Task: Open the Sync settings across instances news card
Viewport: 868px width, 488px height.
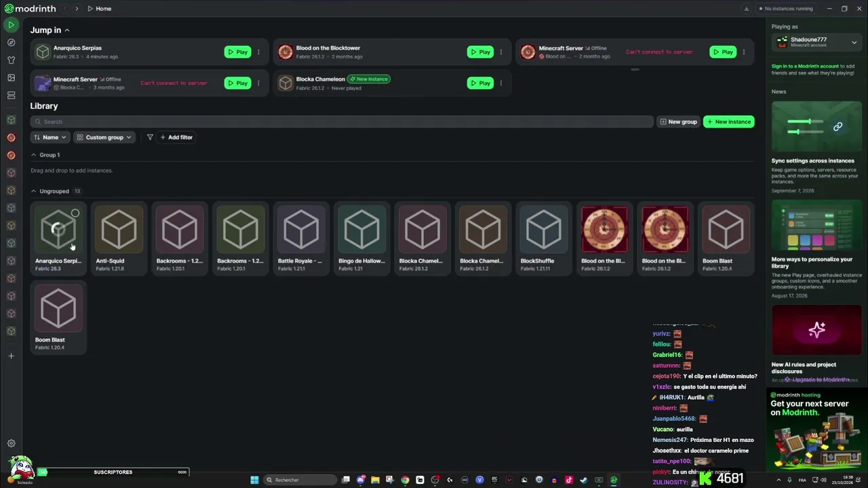Action: tap(816, 148)
